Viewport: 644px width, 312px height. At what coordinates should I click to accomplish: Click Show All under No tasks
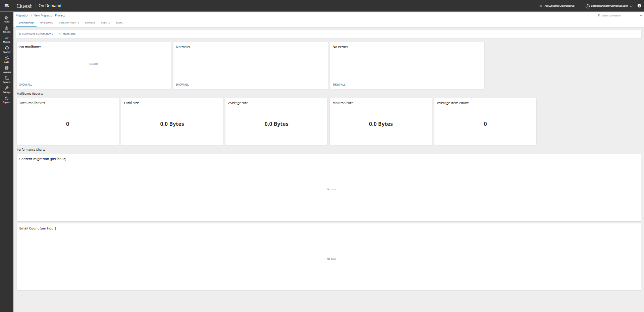point(182,85)
